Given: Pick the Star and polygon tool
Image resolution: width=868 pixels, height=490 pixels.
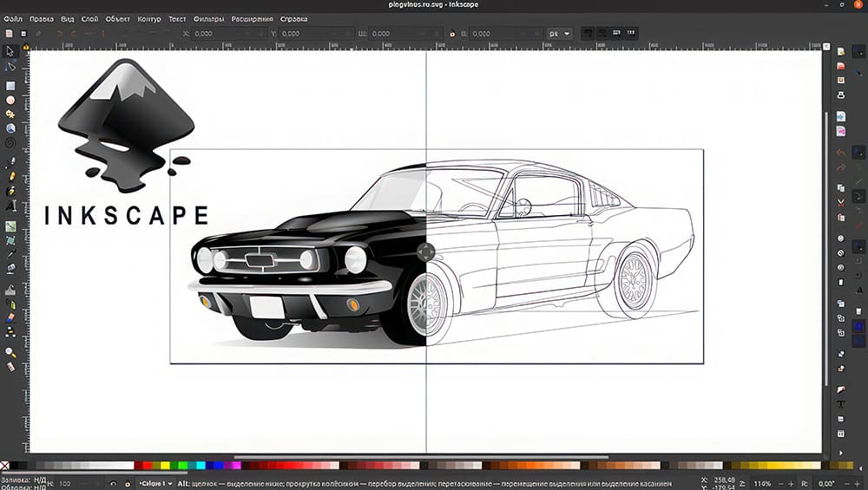Looking at the screenshot, I should pos(10,114).
